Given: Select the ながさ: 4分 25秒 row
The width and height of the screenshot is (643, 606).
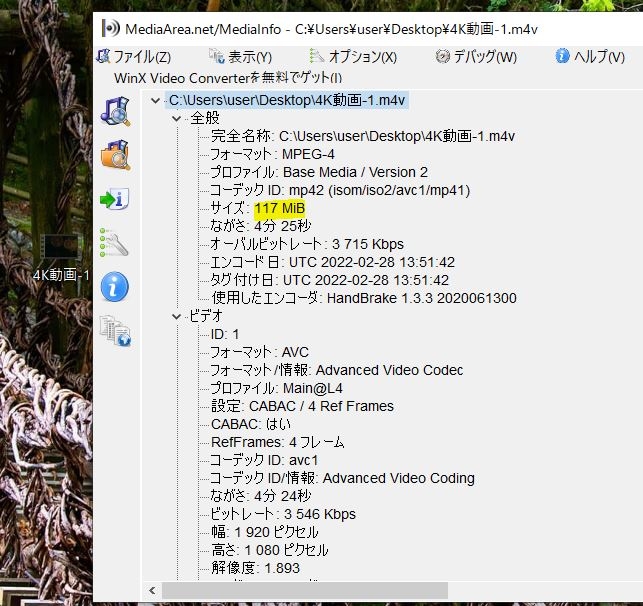Looking at the screenshot, I should coord(261,226).
